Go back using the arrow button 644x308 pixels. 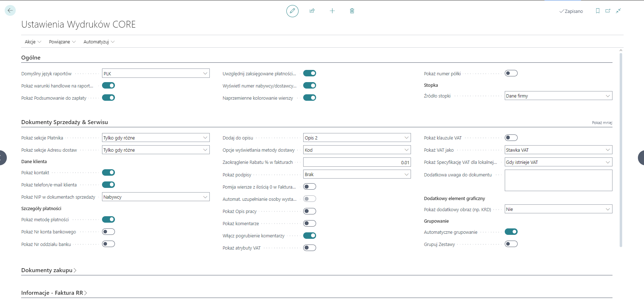(10, 10)
